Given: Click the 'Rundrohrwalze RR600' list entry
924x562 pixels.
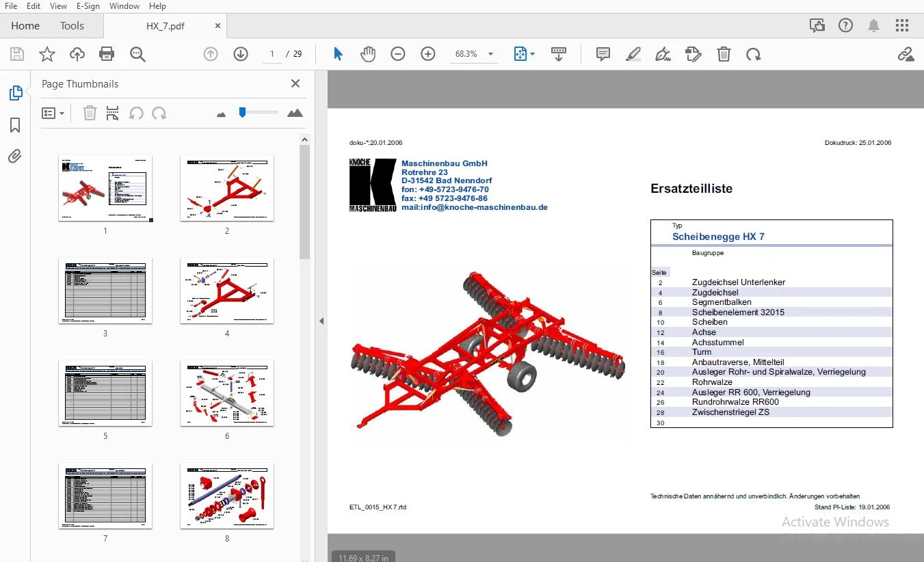Looking at the screenshot, I should click(735, 402).
